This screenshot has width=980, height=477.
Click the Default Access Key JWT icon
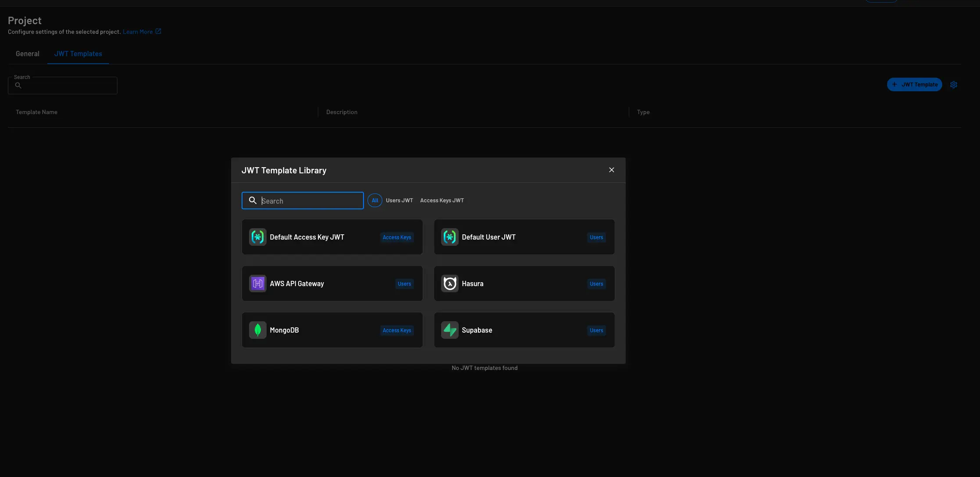point(257,237)
